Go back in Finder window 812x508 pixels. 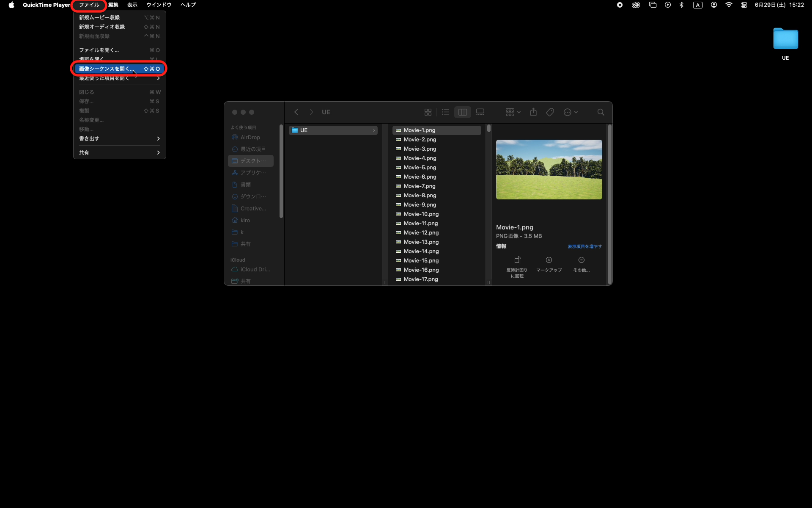296,112
